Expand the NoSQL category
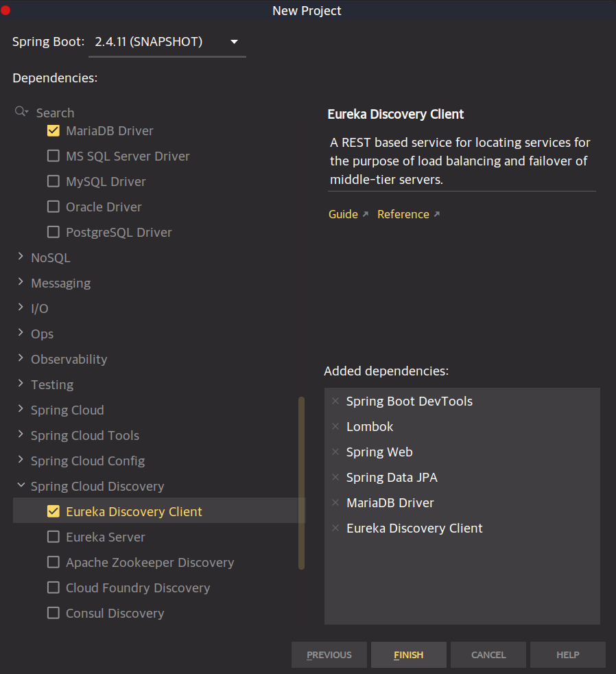Viewport: 616px width, 674px height. pyautogui.click(x=21, y=257)
